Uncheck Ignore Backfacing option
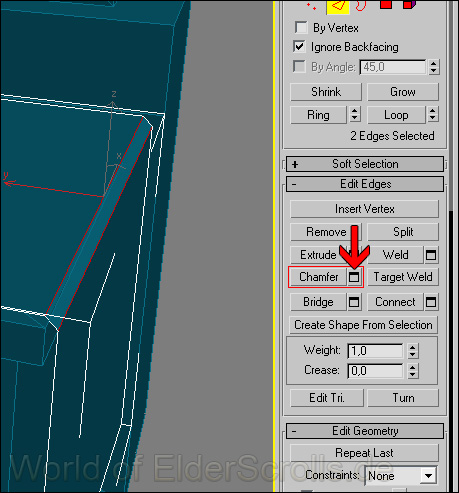This screenshot has height=493, width=459. pos(299,47)
